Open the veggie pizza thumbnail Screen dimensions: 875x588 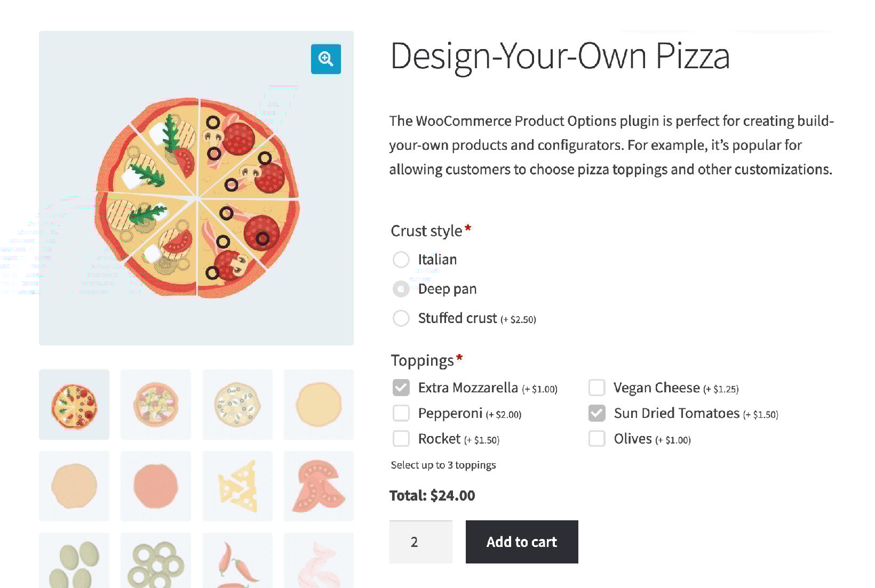click(156, 405)
